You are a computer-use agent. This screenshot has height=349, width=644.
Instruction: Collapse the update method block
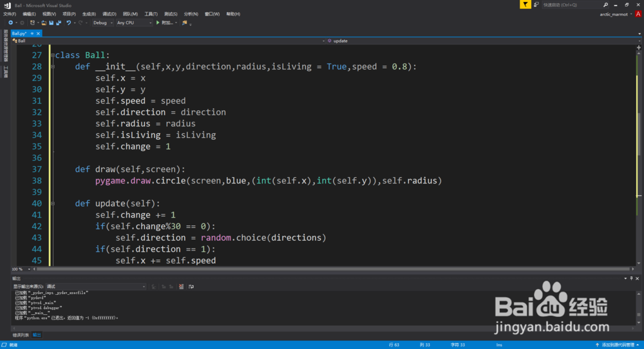tap(53, 203)
